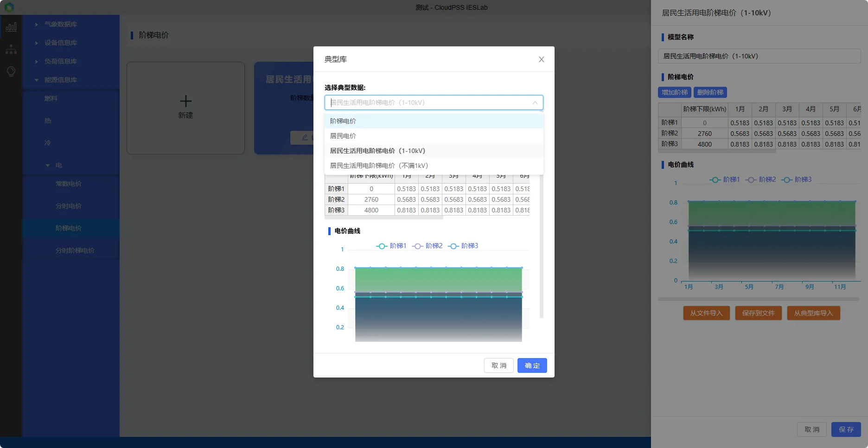Screen dimensions: 868x448
Task: Select 居民生活用电阶梯电价（1-10kV）option
Action: pyautogui.click(x=434, y=151)
